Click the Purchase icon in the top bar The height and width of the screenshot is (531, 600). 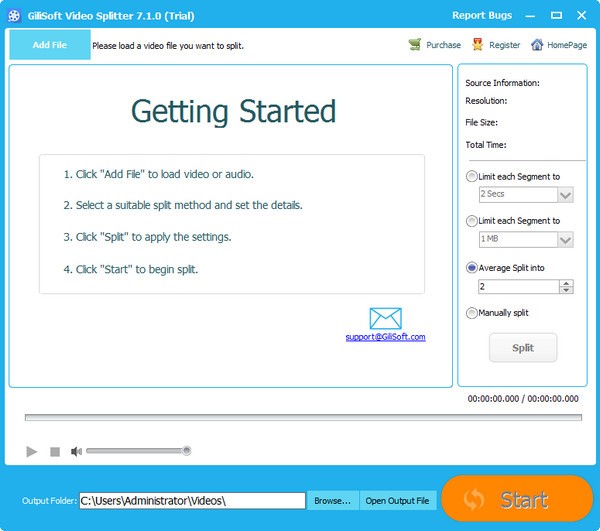[x=415, y=45]
